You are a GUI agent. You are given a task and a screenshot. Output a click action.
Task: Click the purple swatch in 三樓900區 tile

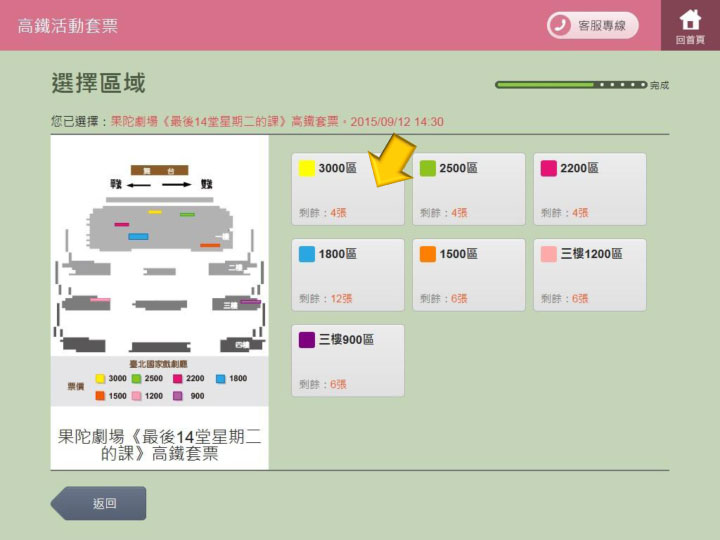point(307,340)
